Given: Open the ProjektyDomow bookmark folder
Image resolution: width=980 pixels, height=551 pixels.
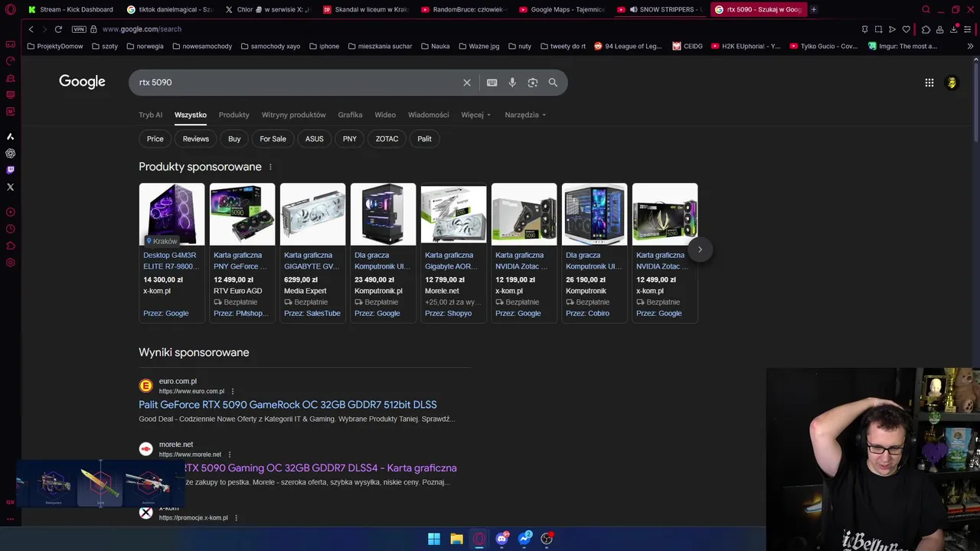Looking at the screenshot, I should 54,46.
